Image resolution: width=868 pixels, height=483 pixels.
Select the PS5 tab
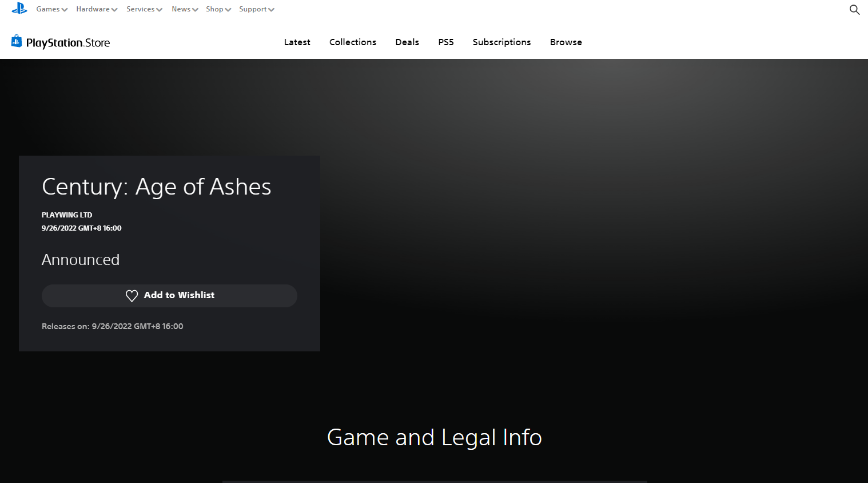pos(446,42)
